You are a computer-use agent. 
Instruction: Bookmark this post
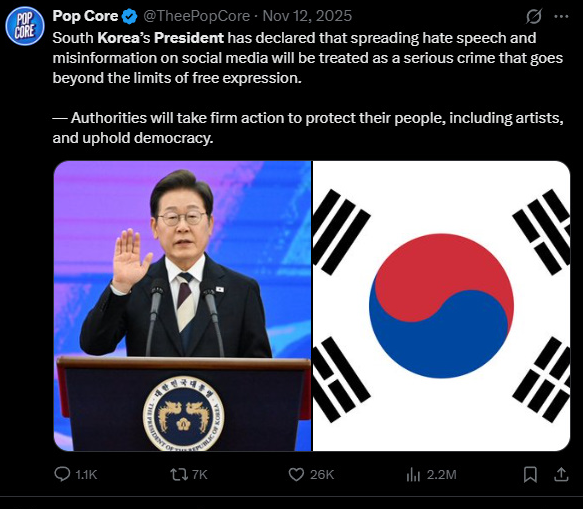coord(530,475)
